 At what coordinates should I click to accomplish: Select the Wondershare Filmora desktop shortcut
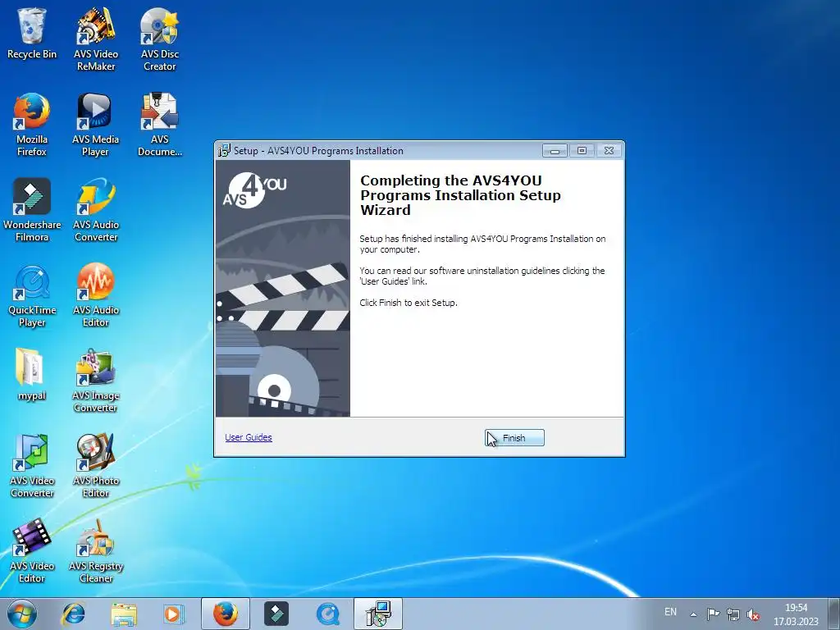pyautogui.click(x=32, y=209)
